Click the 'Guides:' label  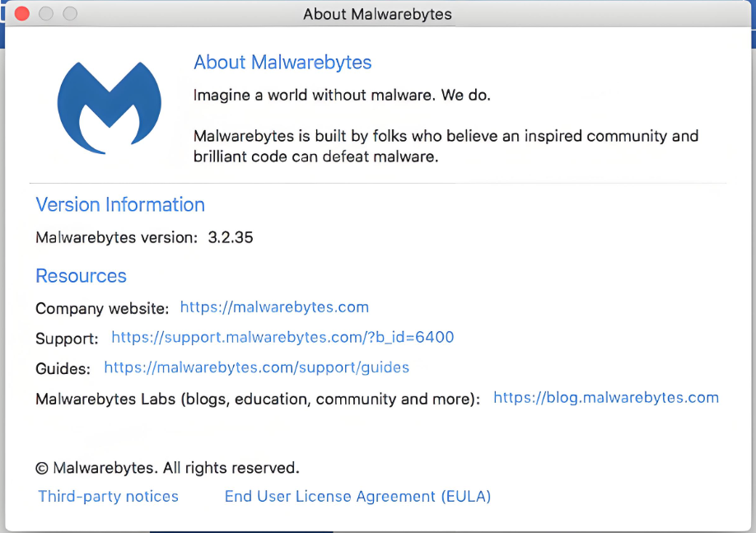63,369
